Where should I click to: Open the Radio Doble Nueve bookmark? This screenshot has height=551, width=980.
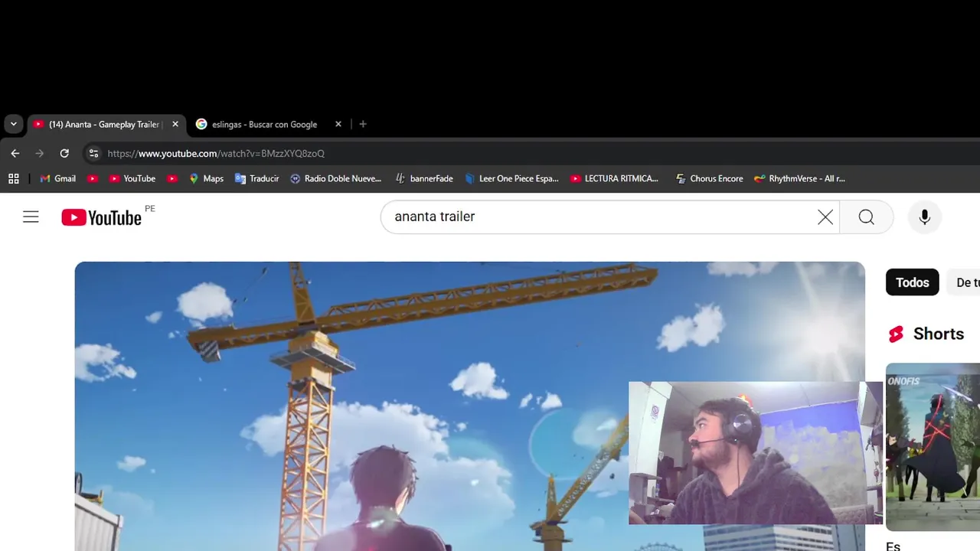pos(335,178)
